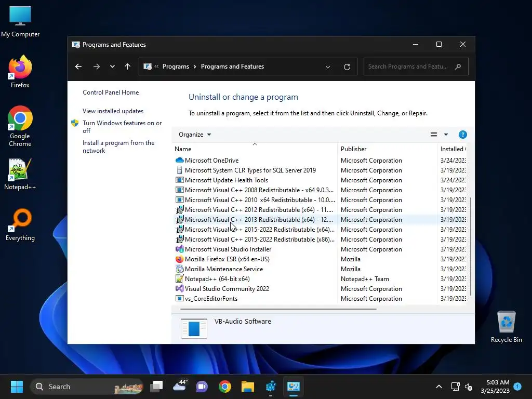Open Firefox desktop shortcut
This screenshot has width=532, height=399.
[x=20, y=72]
